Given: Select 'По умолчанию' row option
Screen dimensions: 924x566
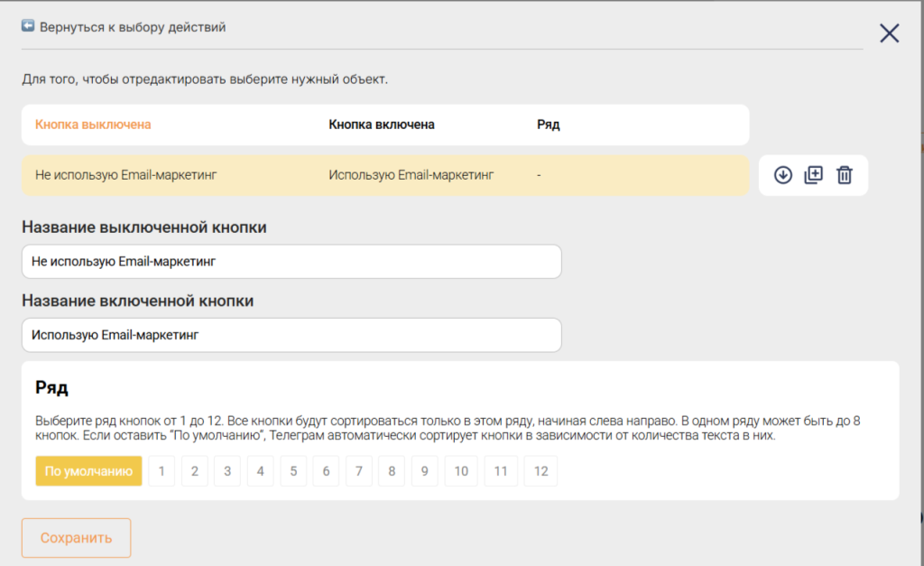Looking at the screenshot, I should click(x=88, y=471).
